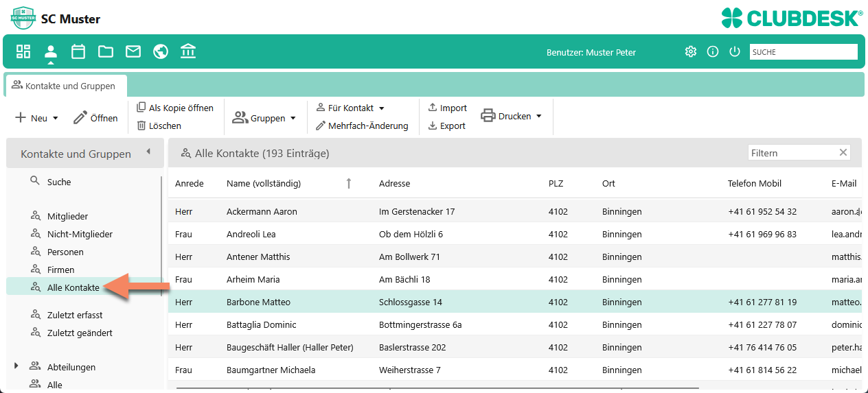Screen dimensions: 868x393
Task: Click the power logout icon
Action: tap(735, 51)
